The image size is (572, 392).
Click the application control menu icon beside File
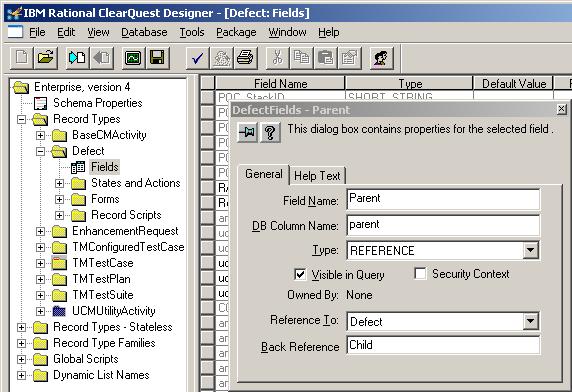(x=15, y=32)
